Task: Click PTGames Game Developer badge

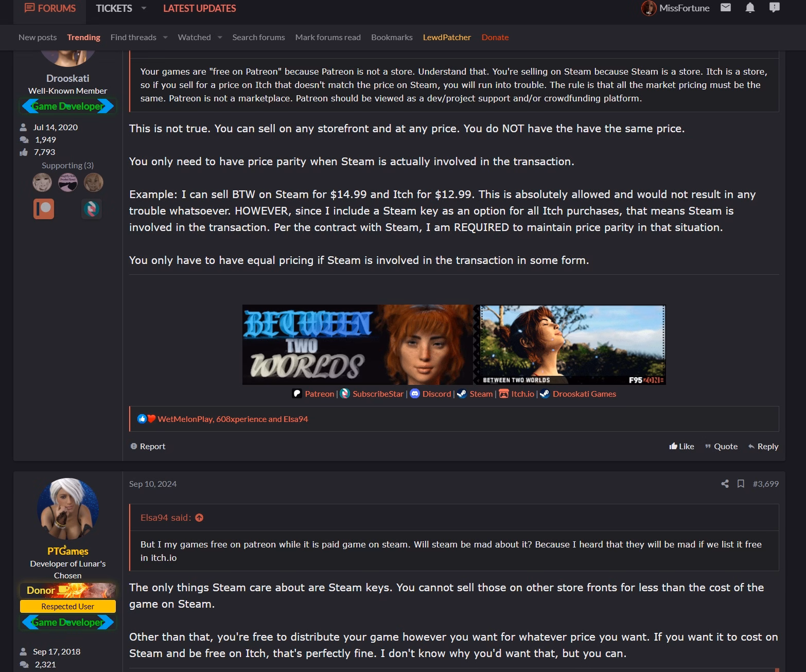Action: coord(68,622)
